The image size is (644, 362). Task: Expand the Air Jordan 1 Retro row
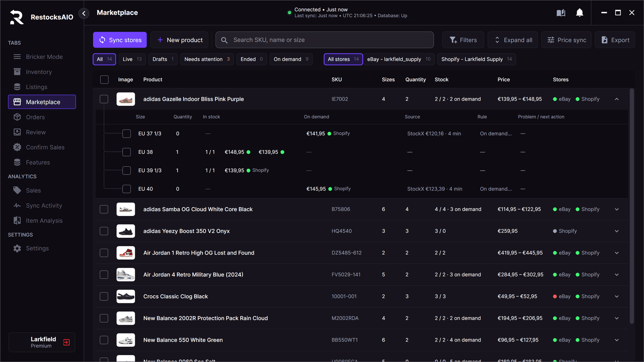tap(617, 253)
